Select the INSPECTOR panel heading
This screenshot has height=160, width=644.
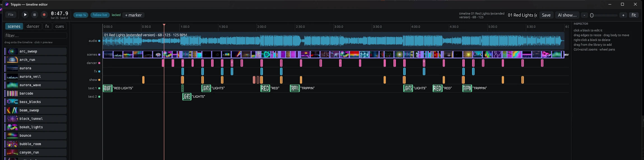tap(581, 24)
